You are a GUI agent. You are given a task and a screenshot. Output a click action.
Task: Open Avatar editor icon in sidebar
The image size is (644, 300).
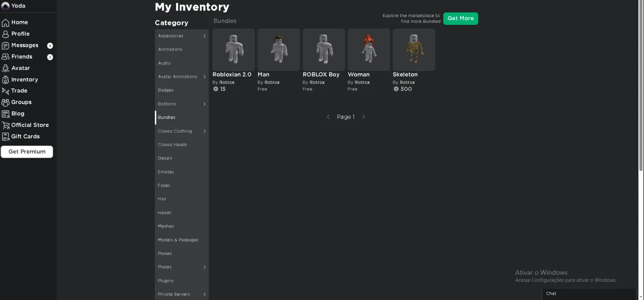(6, 68)
